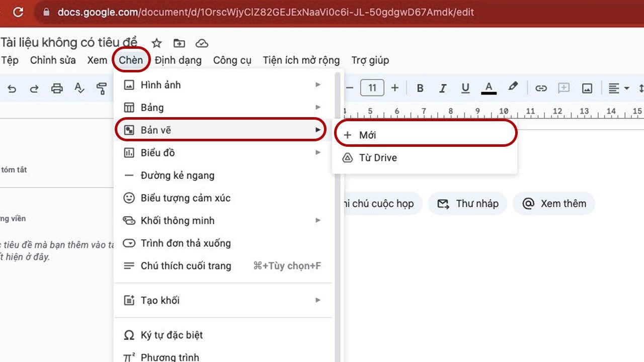Click Mới to create new drawing
This screenshot has height=362, width=644.
425,135
